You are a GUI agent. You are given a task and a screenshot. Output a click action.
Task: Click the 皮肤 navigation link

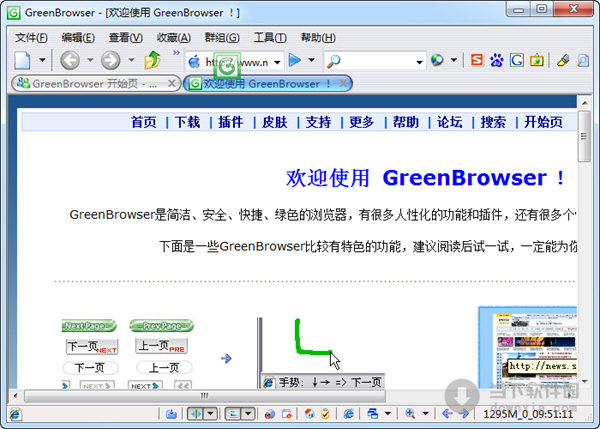click(275, 122)
